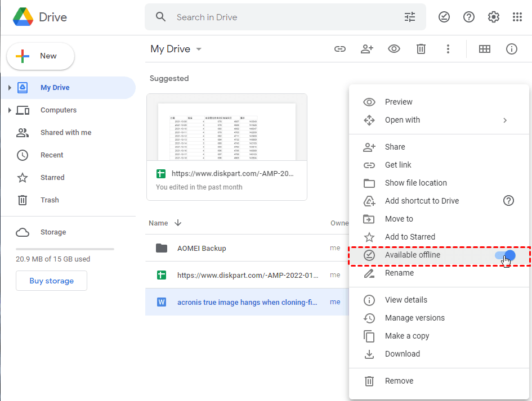Open the suggested spreadsheet thumbnail

[x=226, y=132]
